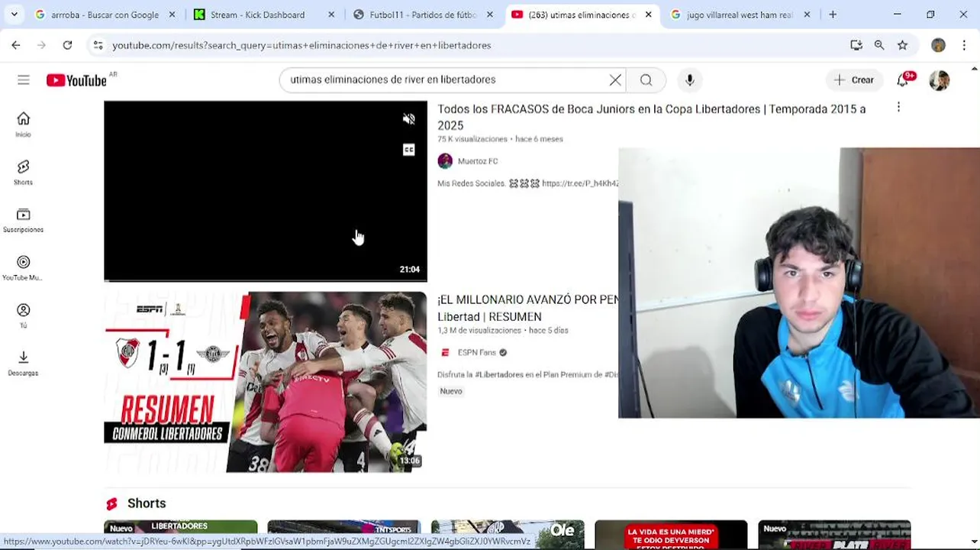
Task: Open more options for Boca Juniors video
Action: coord(898,108)
